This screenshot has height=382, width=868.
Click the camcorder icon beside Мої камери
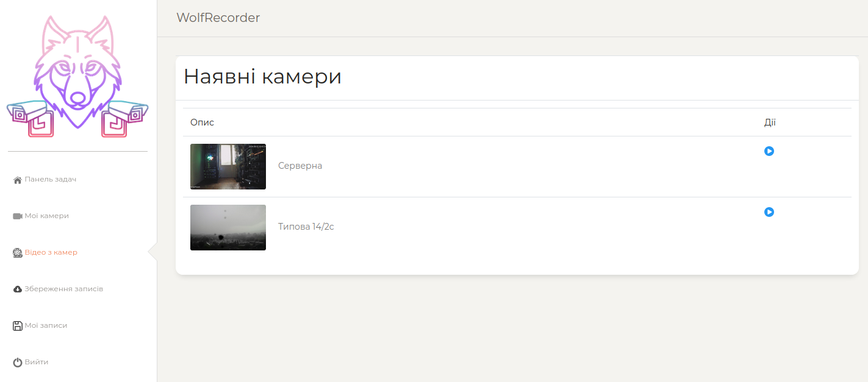[x=18, y=216]
